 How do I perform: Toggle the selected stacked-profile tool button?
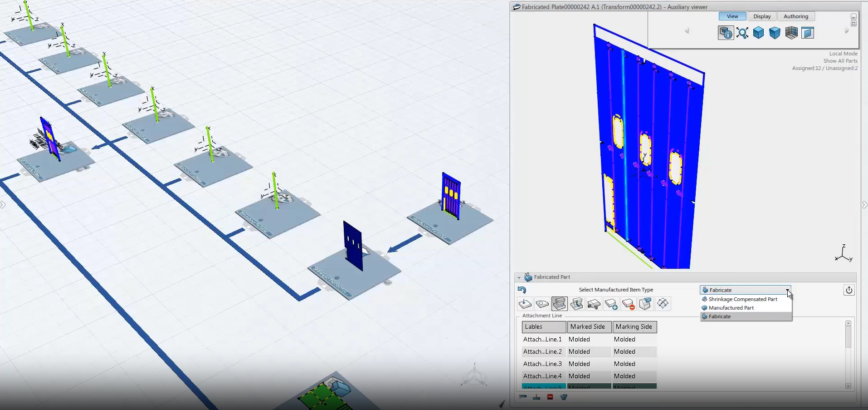(x=559, y=304)
